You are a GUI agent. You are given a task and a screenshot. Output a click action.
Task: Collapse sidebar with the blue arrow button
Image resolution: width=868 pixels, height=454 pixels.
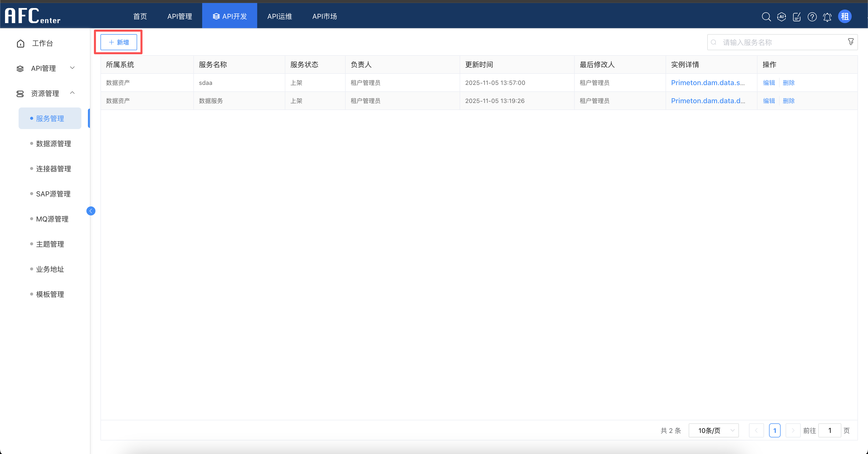(x=91, y=211)
